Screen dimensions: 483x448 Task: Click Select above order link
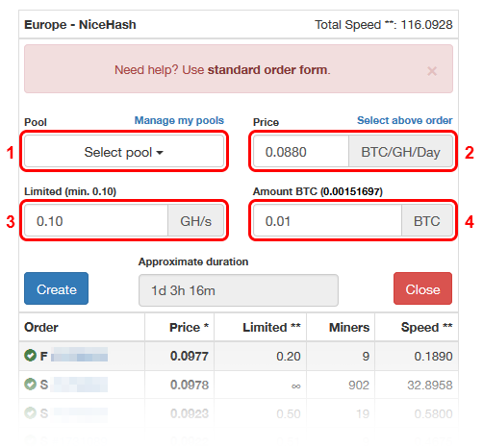pos(405,120)
